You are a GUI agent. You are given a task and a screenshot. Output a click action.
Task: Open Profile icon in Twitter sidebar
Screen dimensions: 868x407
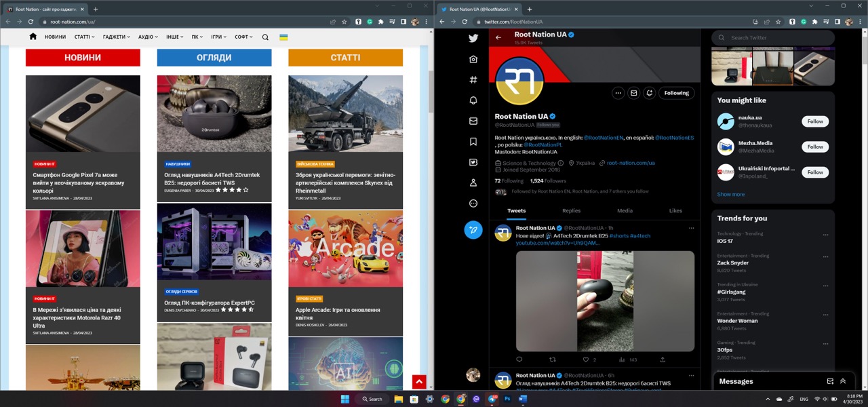coord(473,182)
